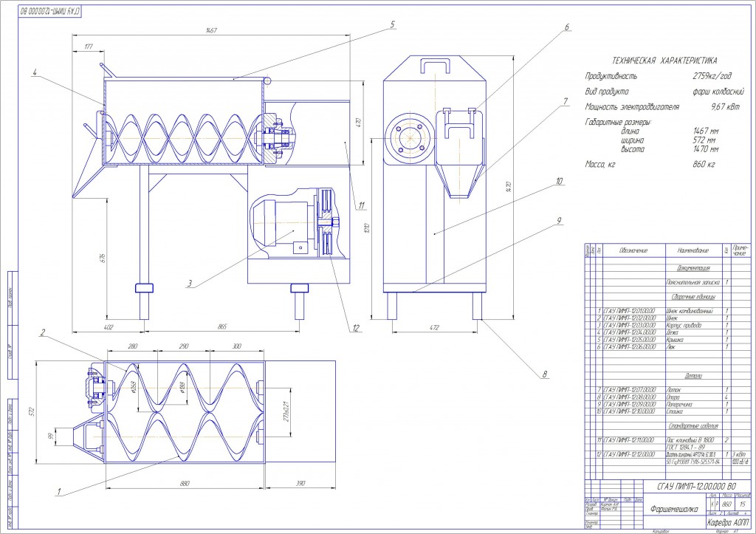The width and height of the screenshot is (756, 534).
Task: Select the "Поперечина" part name
Action: click(x=679, y=404)
